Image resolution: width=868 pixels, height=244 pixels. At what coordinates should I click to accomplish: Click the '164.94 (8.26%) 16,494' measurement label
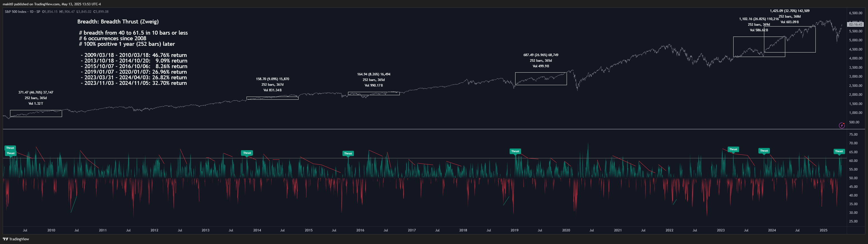(374, 74)
